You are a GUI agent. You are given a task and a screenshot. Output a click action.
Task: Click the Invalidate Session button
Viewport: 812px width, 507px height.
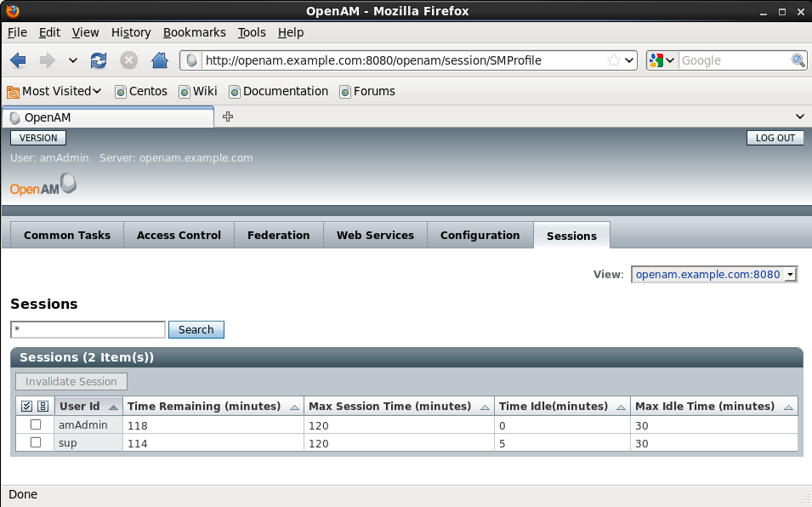(71, 382)
